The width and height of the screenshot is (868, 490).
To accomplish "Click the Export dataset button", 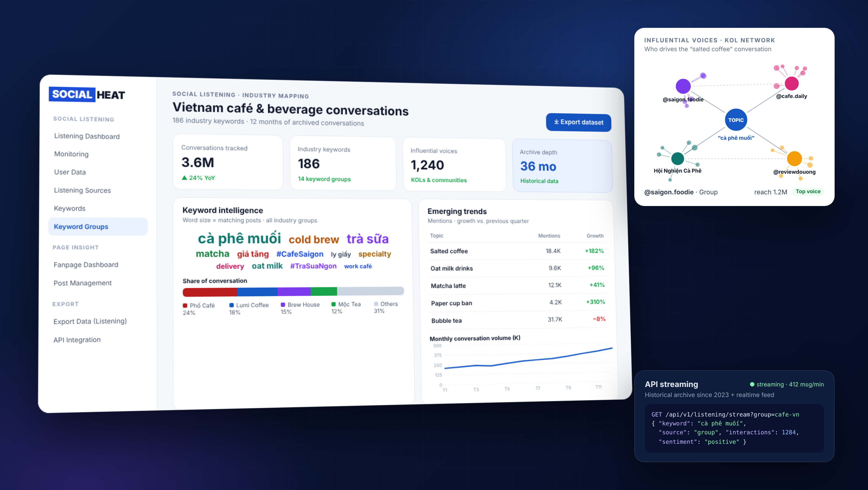I will pyautogui.click(x=579, y=122).
